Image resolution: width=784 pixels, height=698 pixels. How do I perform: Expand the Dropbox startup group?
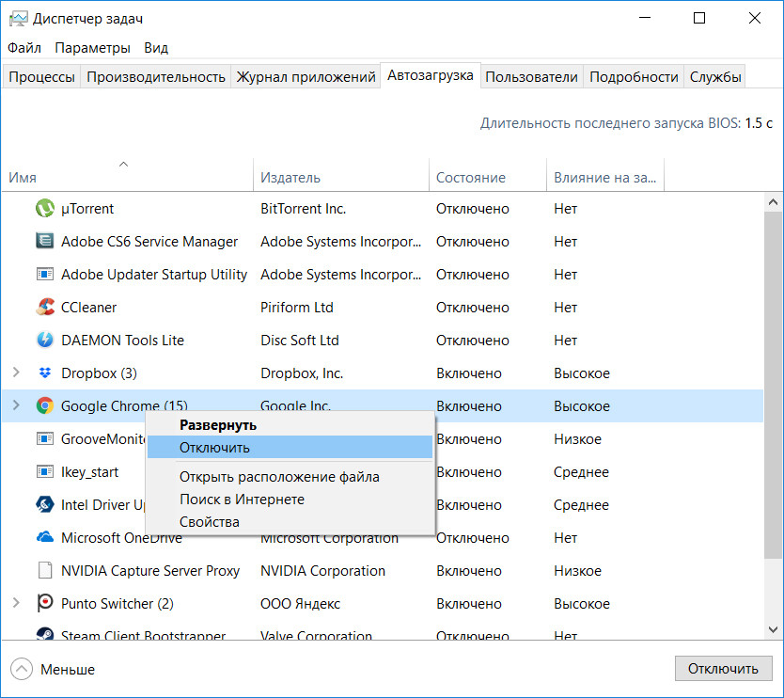pos(16,373)
